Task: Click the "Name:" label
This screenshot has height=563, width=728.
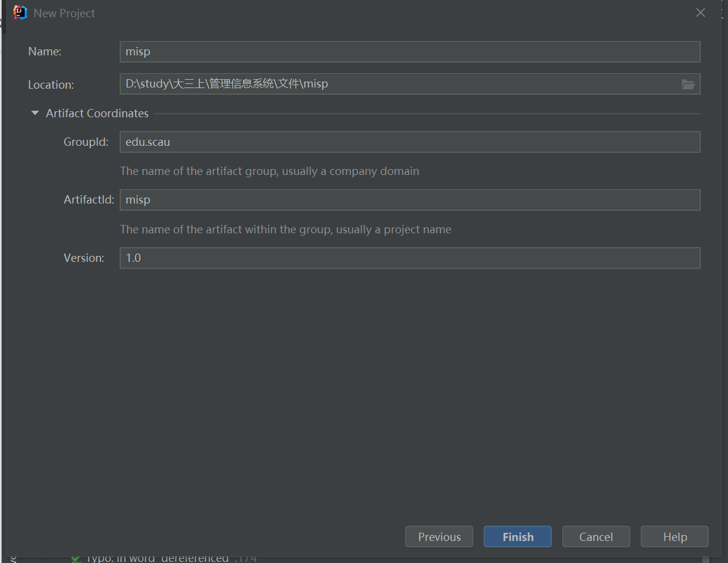Action: point(45,52)
